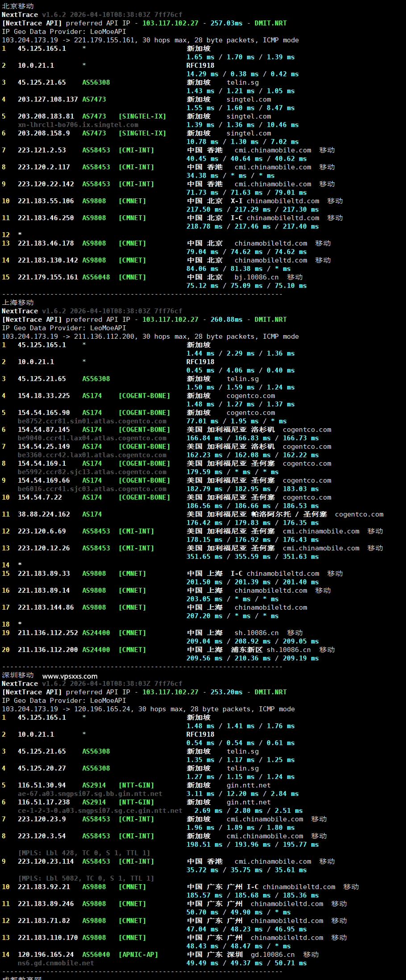Click hop IP '154.18.33.225'
The image size is (406, 980).
click(44, 396)
